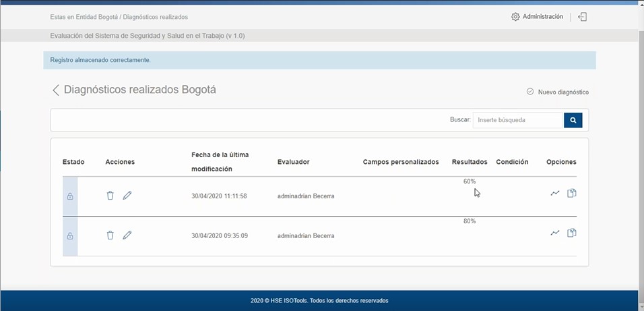Focus the Inserte búsqueda search field

(517, 120)
